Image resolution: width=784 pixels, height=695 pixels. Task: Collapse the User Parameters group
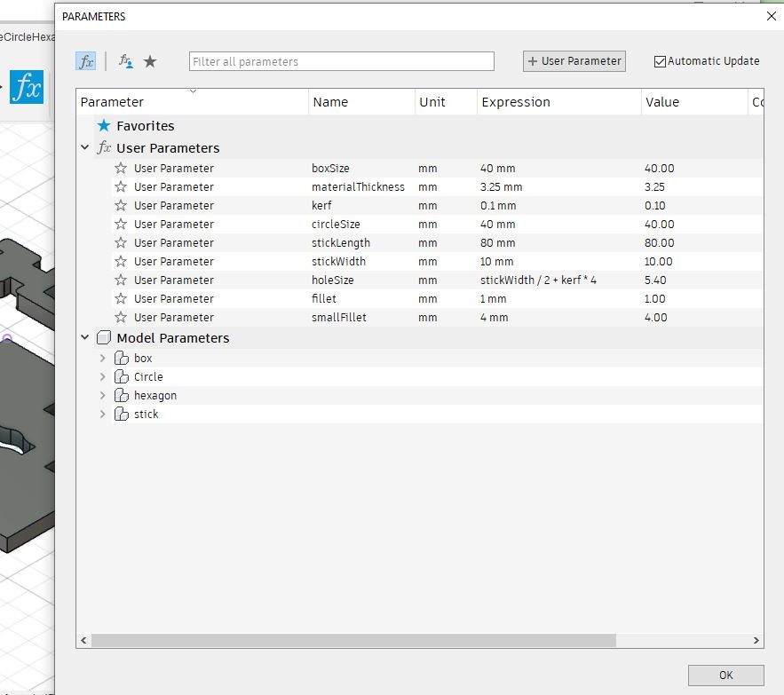[85, 147]
